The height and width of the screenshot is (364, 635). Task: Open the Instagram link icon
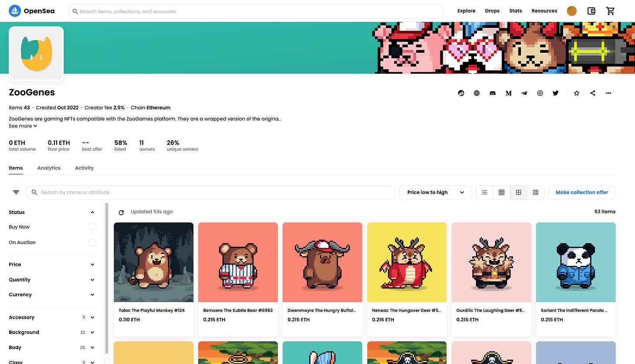click(540, 93)
